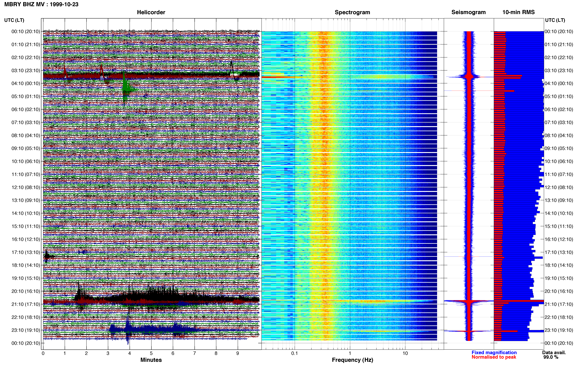
Task: Select the '10-min RMS' panel heading
Action: 518,12
